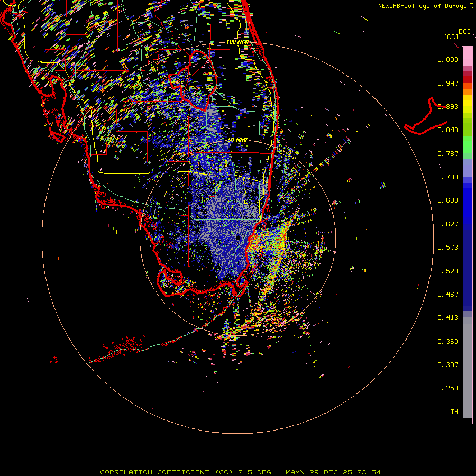This screenshot has height=476, width=476.
Task: Click the 0.520 scale value
Action: click(x=448, y=271)
